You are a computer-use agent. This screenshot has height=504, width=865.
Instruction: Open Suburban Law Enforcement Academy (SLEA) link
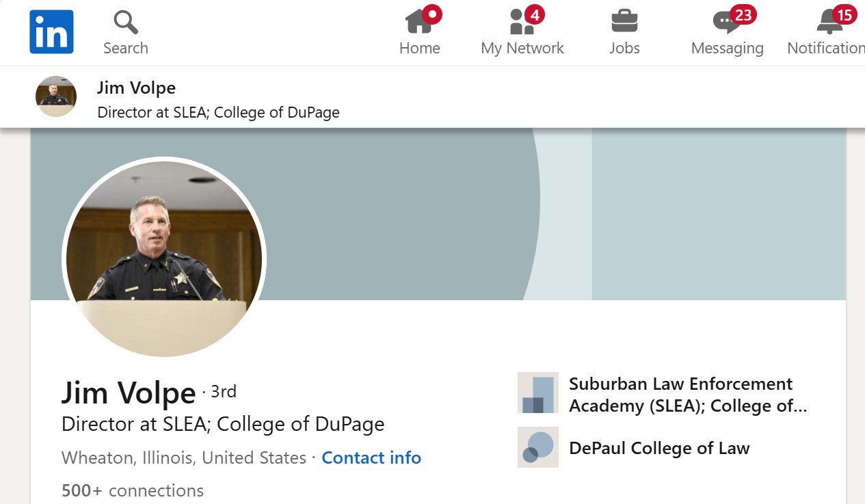click(x=688, y=395)
